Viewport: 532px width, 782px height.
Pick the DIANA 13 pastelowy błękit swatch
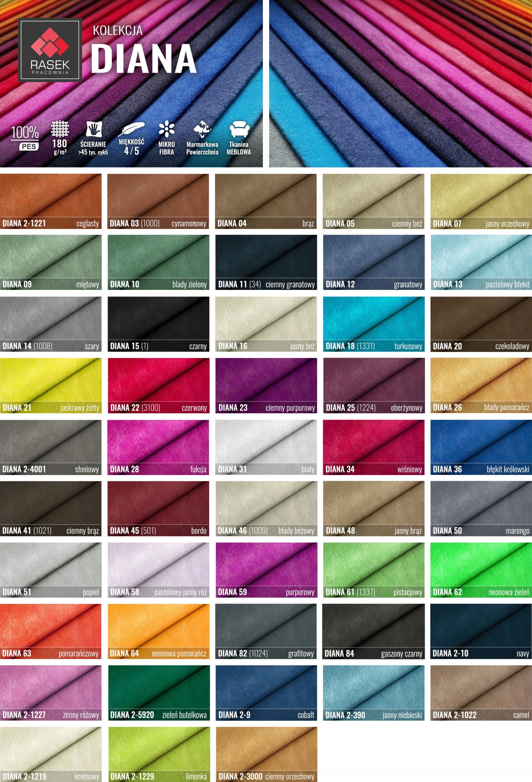[481, 262]
